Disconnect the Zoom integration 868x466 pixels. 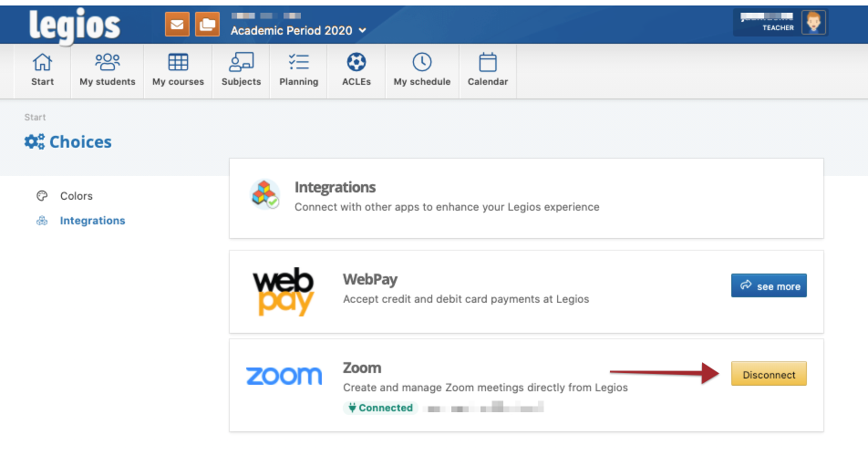[x=769, y=375]
